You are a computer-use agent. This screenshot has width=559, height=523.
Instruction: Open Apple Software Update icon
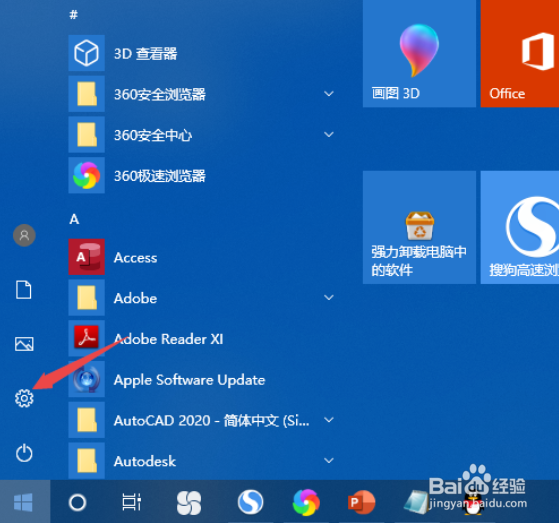[86, 379]
